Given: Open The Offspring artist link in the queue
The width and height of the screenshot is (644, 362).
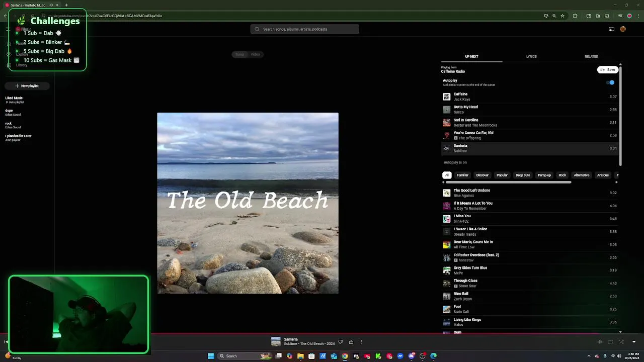Looking at the screenshot, I should [x=469, y=138].
